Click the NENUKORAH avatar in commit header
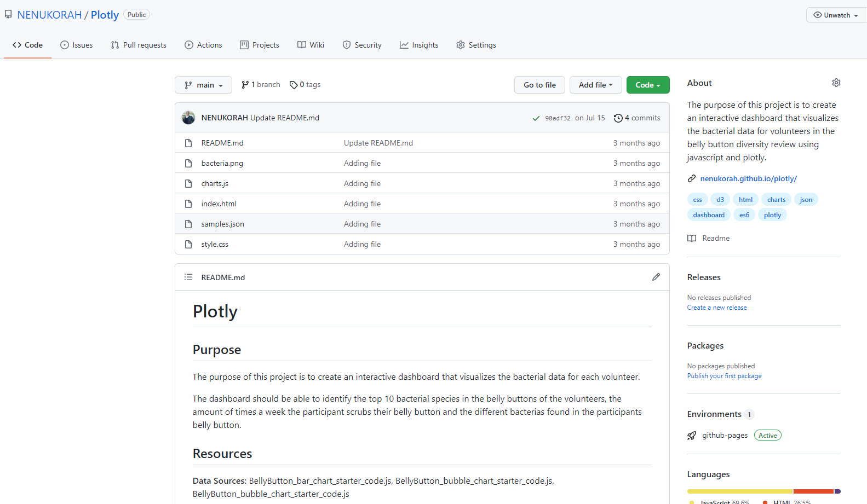The width and height of the screenshot is (867, 504). tap(188, 118)
